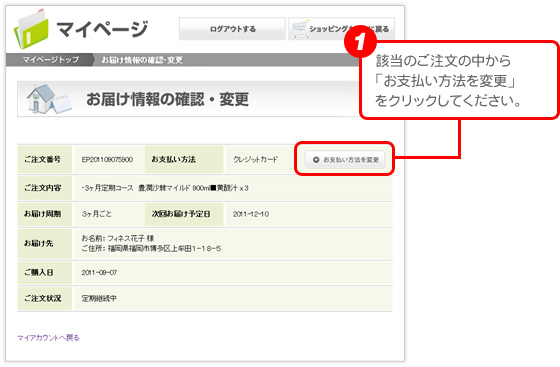Image resolution: width=560 pixels, height=367 pixels.
Task: Click the お届け周期 label cell
Action: coord(45,214)
